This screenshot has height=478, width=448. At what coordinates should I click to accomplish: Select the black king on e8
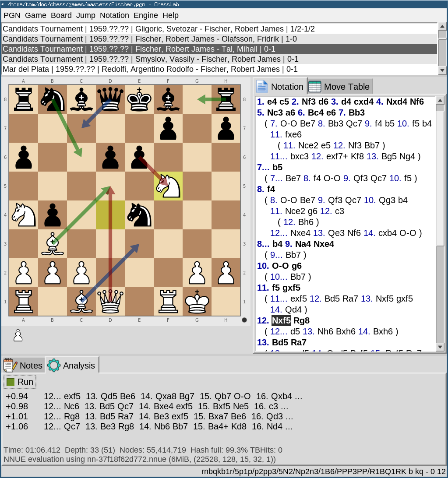(x=139, y=99)
